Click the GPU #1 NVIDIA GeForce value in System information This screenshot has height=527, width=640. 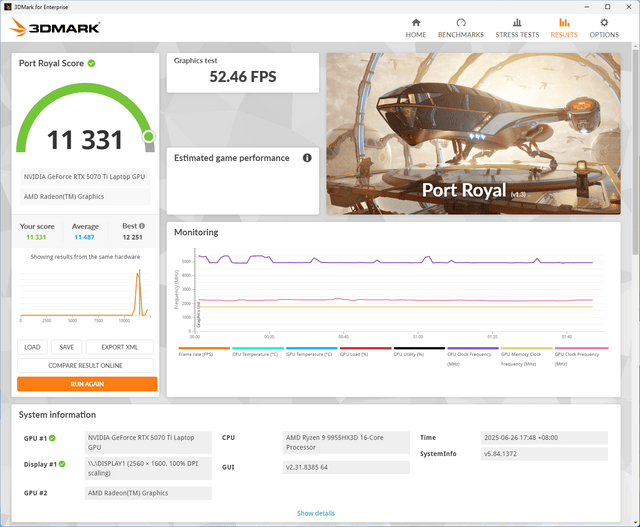pyautogui.click(x=148, y=443)
